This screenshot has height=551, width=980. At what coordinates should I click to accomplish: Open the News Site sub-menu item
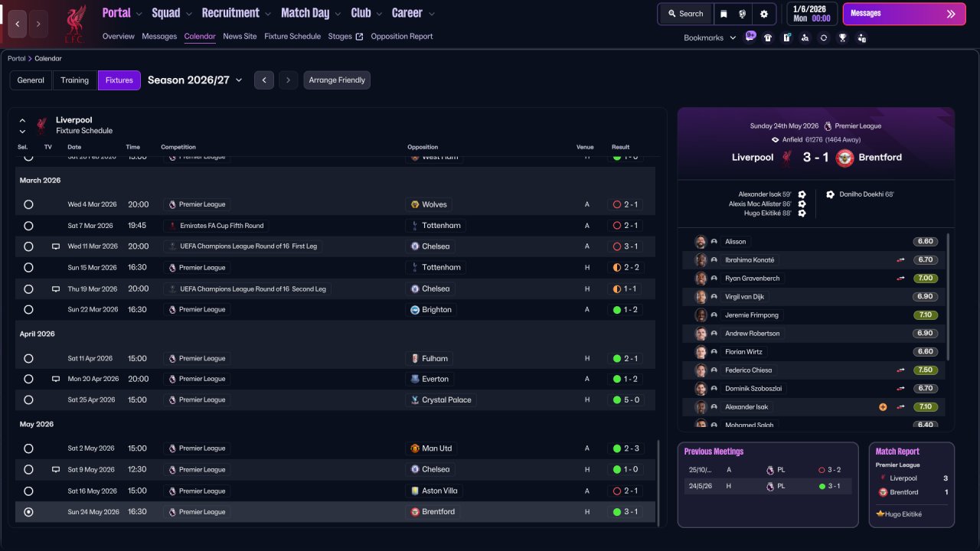[240, 36]
